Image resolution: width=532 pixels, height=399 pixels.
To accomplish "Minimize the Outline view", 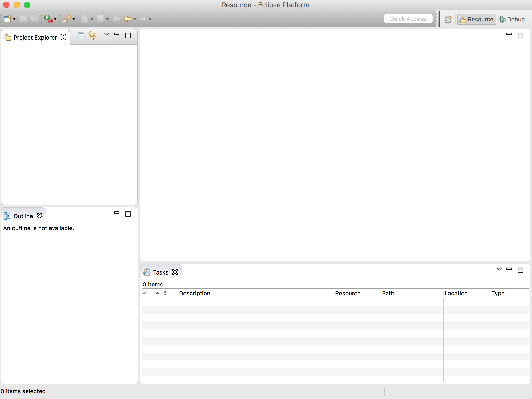I will [117, 213].
